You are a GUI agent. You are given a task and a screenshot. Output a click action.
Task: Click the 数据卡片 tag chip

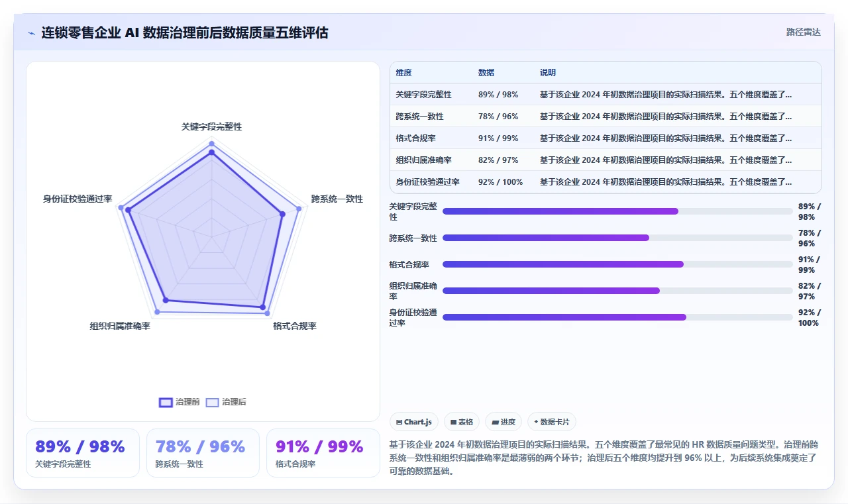552,422
